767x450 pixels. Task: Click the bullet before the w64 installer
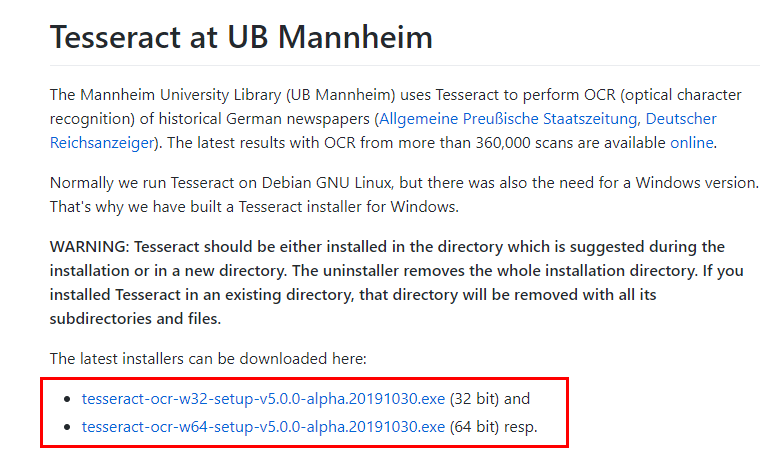(x=67, y=428)
